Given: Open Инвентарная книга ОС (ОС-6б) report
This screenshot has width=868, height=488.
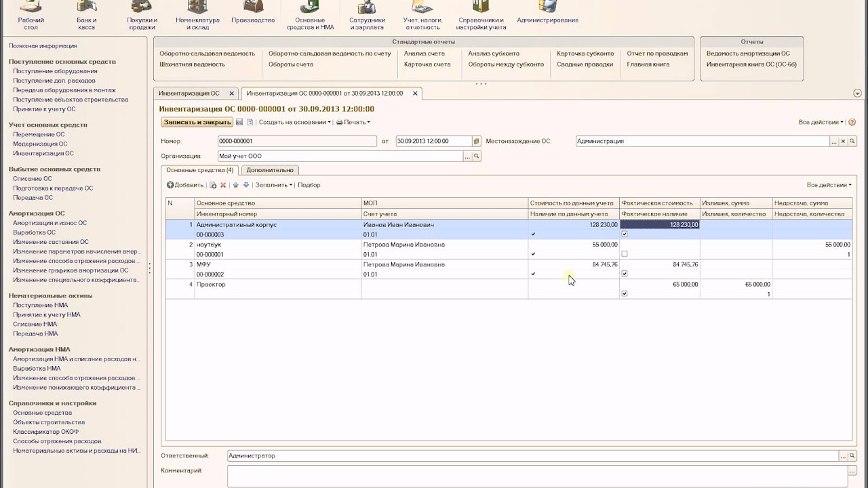Looking at the screenshot, I should (x=751, y=64).
